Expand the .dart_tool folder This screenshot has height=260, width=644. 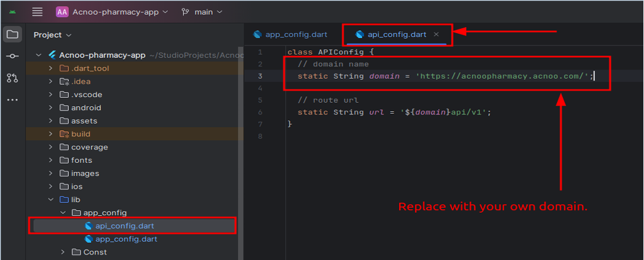point(51,68)
